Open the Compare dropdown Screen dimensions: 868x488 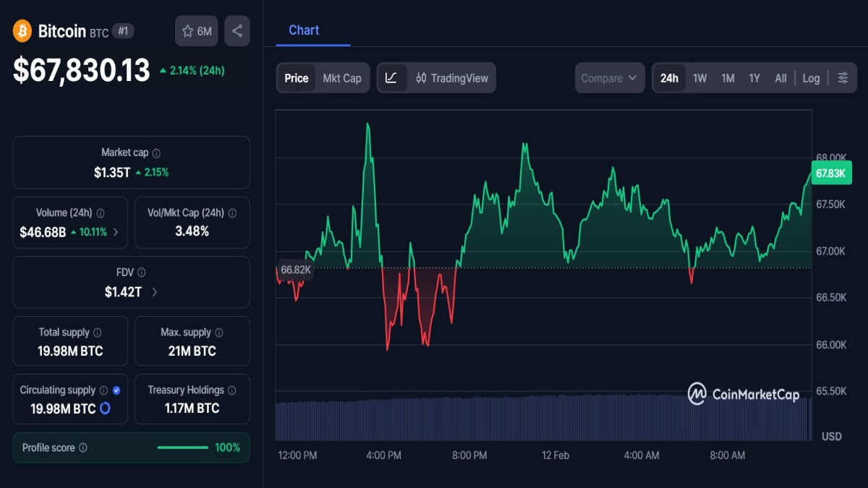[x=609, y=77]
